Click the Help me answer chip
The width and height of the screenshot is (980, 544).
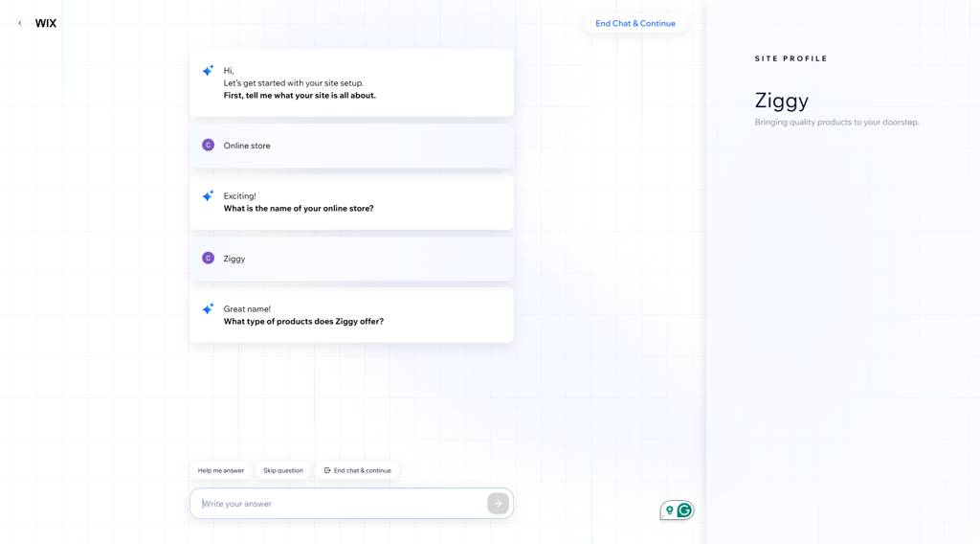221,470
